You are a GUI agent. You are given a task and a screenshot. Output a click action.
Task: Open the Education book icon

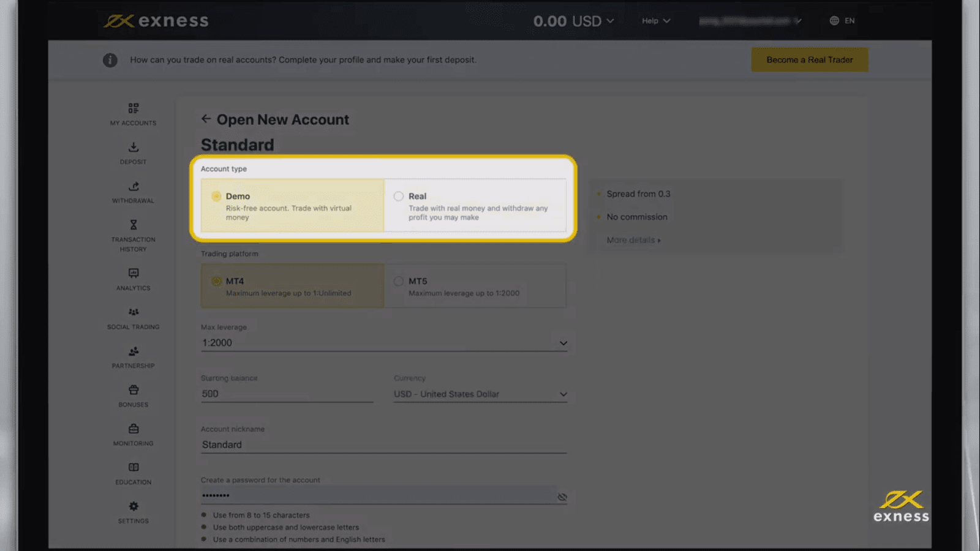pos(133,467)
